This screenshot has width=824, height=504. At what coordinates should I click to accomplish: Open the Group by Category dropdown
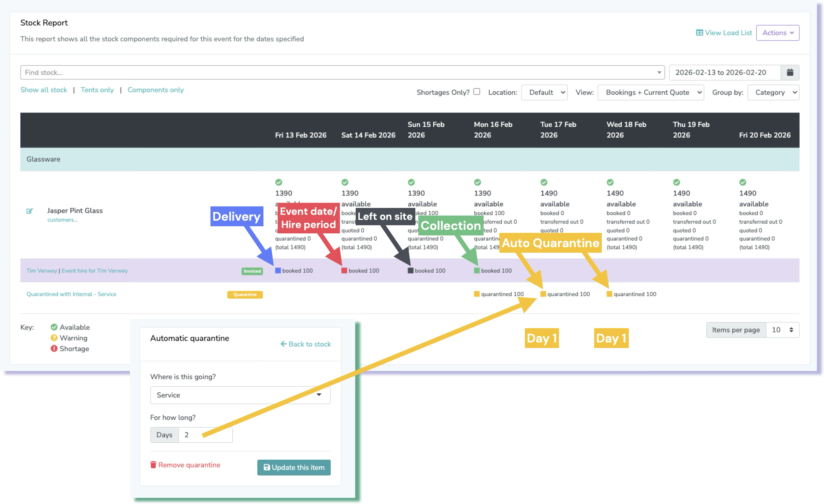773,92
